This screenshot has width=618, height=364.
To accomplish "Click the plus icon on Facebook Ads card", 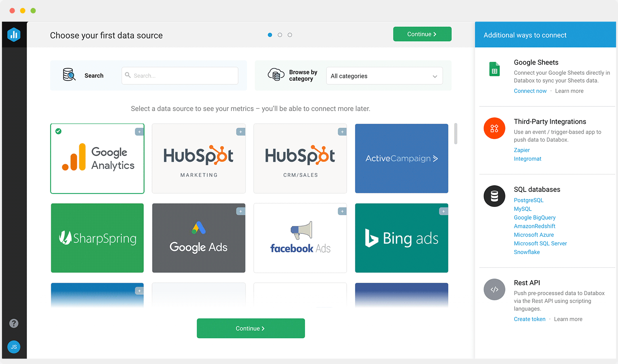I will (x=342, y=211).
